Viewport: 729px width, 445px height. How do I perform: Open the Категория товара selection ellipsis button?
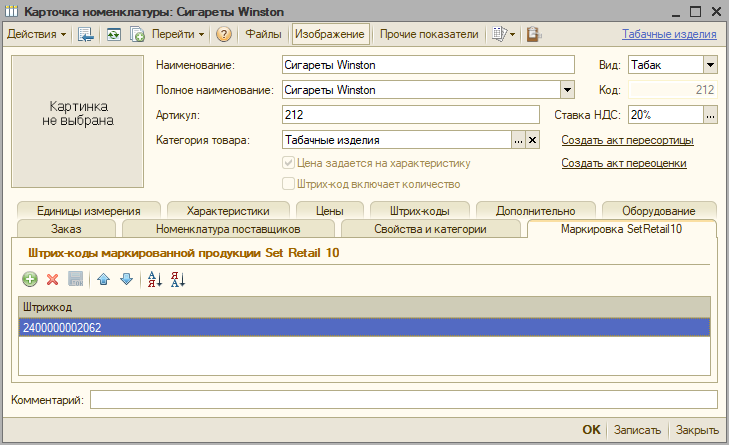click(518, 140)
